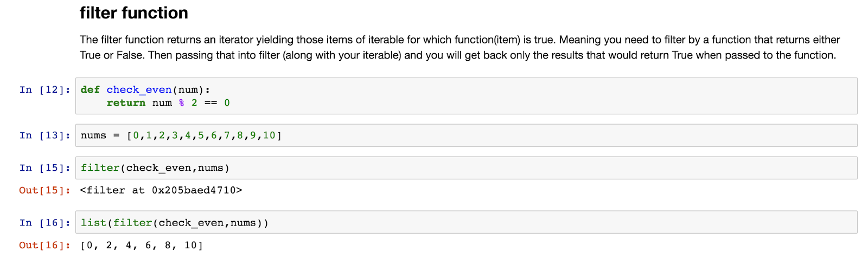Screen dimensions: 868x277
Task: Select the In [16] cell prompt
Action: point(45,223)
